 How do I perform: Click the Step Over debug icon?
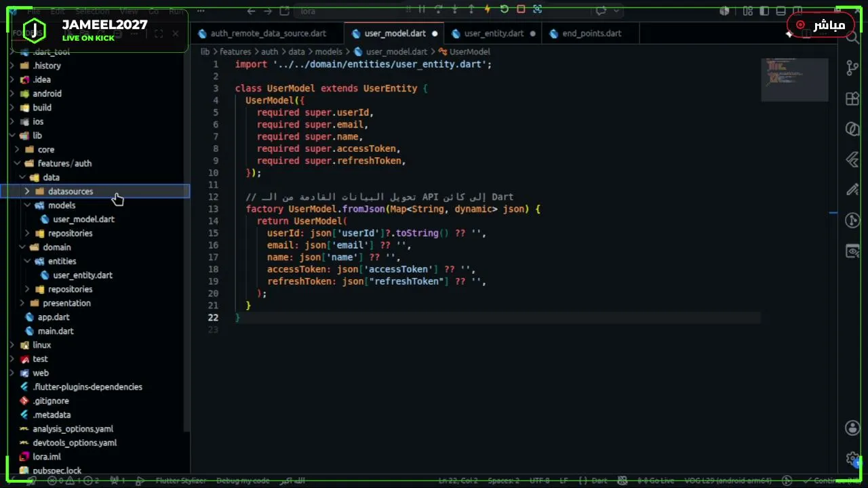tap(438, 9)
